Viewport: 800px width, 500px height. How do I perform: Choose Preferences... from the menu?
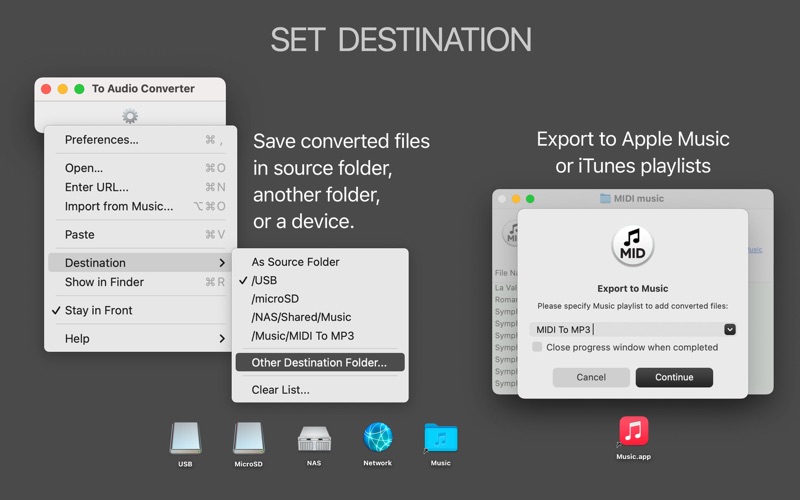[141, 140]
